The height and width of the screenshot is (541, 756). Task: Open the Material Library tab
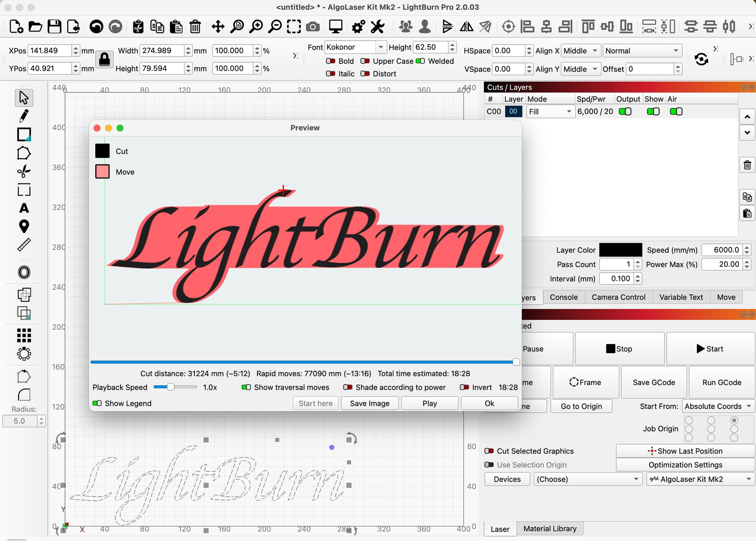550,529
